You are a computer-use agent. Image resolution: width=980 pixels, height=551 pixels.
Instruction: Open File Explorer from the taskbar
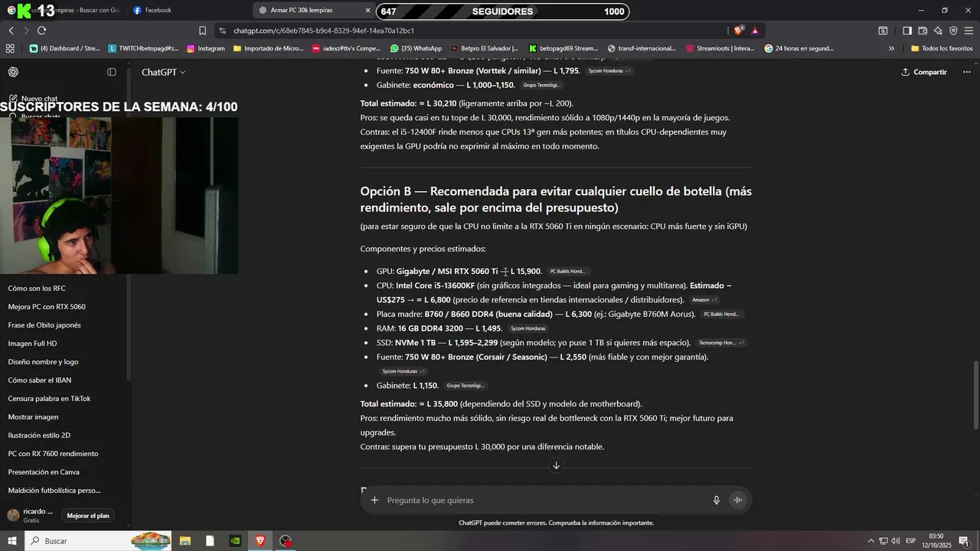click(185, 541)
